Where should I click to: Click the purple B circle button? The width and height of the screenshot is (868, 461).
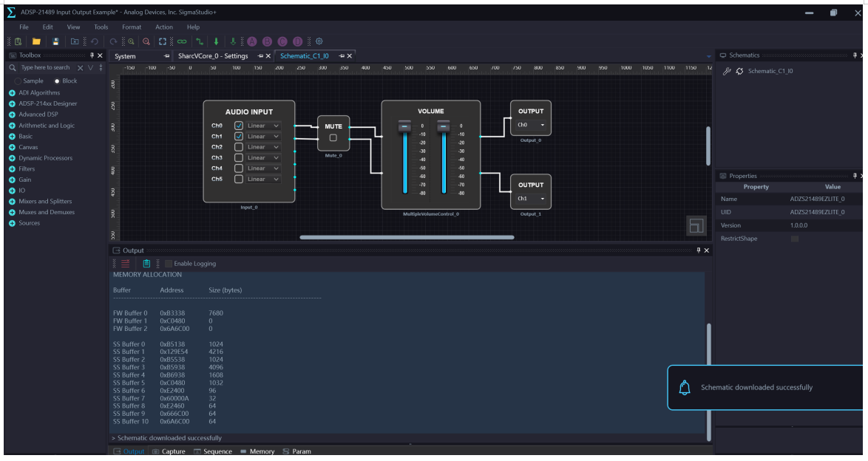click(x=267, y=41)
